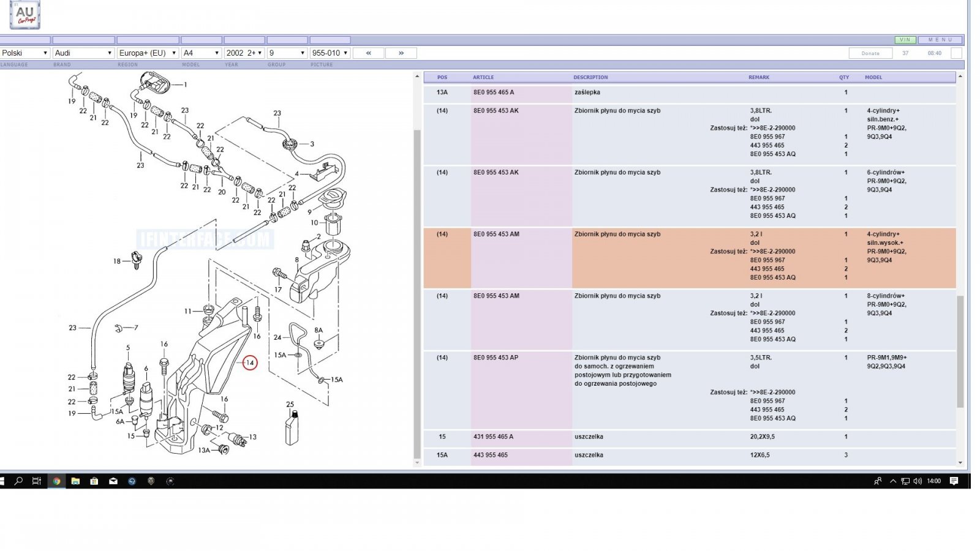Click part number 18 in the diagram
Image resolution: width=980 pixels, height=551 pixels.
click(117, 261)
